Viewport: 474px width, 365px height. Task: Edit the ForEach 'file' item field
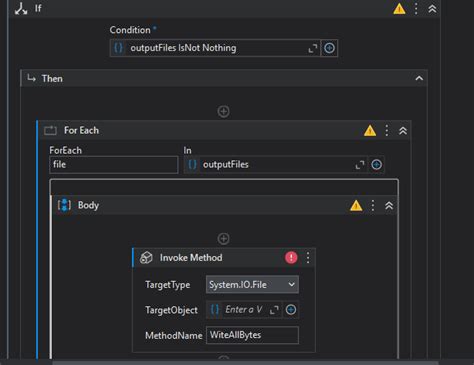coord(114,165)
